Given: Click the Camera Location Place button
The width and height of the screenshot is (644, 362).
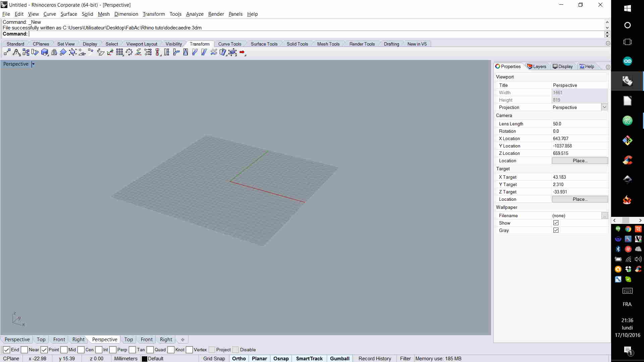Looking at the screenshot, I should click(x=580, y=161).
